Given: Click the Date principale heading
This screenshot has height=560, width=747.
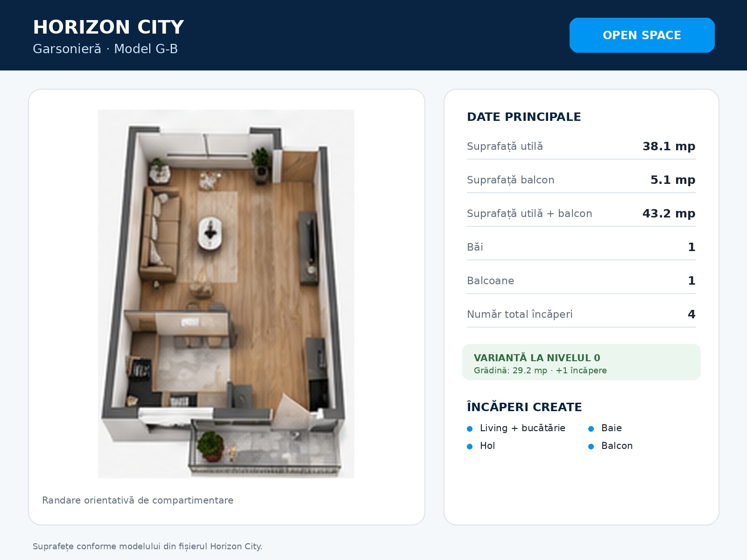Looking at the screenshot, I should [x=524, y=117].
